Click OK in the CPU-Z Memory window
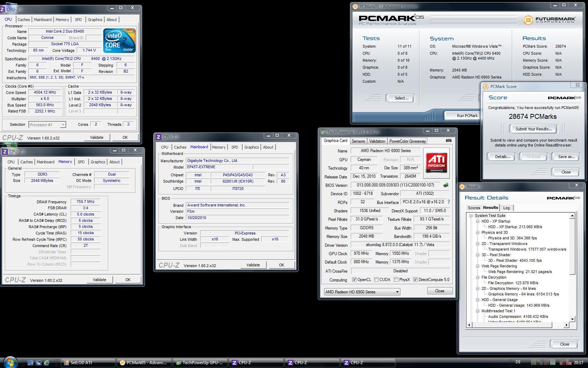The width and height of the screenshot is (588, 368). (128, 280)
